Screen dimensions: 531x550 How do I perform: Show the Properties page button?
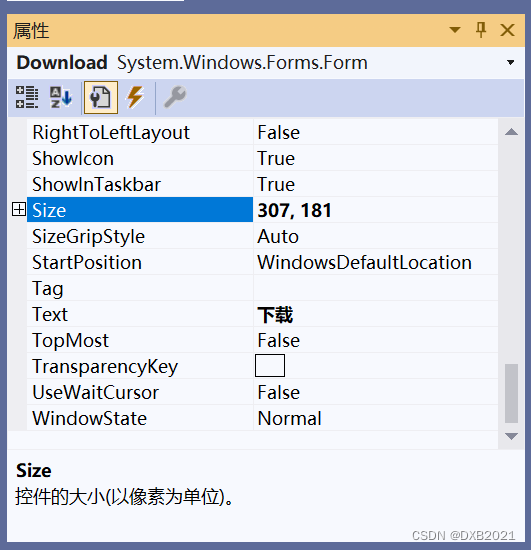pos(101,98)
